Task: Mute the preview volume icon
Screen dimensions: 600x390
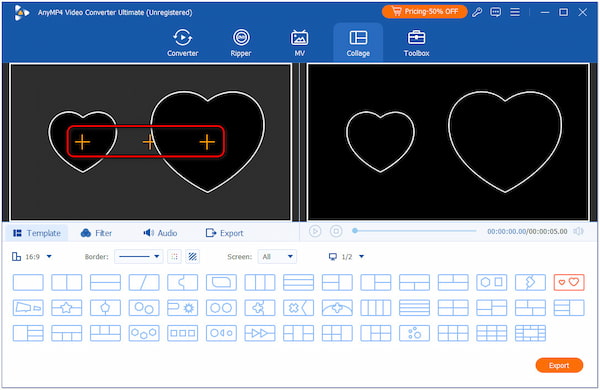Action: [579, 231]
